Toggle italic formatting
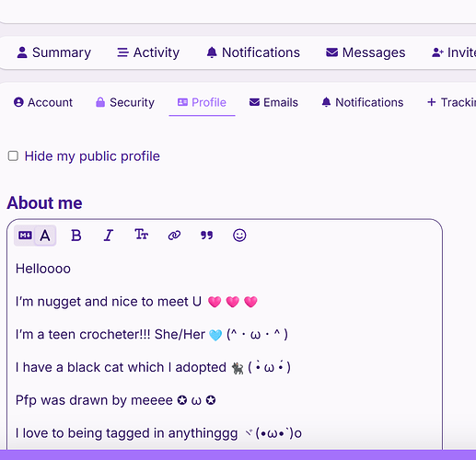Screen dimensions: 476x460 click(109, 236)
